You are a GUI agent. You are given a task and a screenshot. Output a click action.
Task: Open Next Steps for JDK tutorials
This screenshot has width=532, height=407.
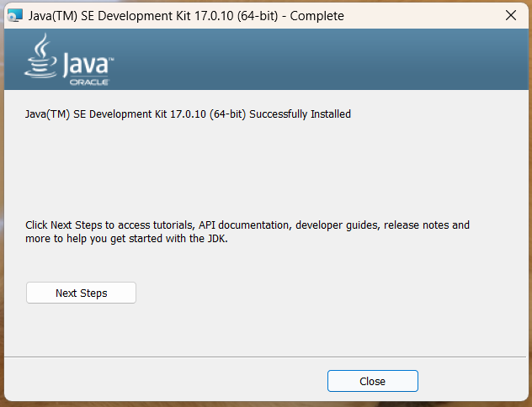pyautogui.click(x=81, y=293)
